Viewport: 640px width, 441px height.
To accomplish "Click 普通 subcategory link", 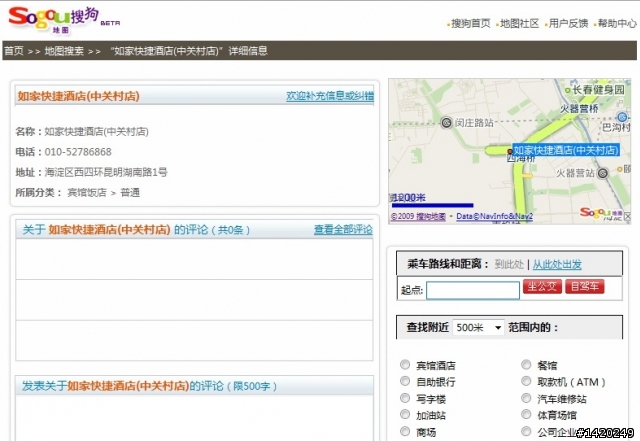I will point(130,192).
